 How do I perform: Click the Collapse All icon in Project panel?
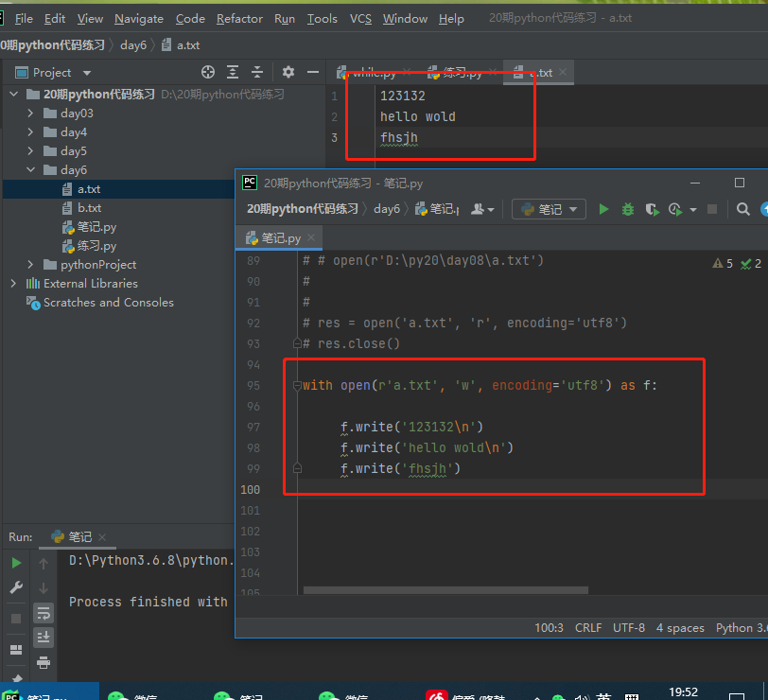(x=257, y=72)
